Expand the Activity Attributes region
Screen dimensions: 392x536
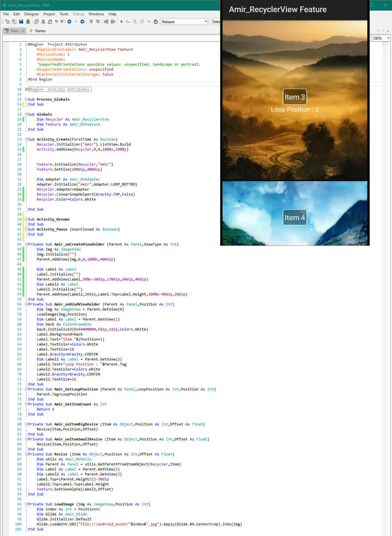coord(27,89)
